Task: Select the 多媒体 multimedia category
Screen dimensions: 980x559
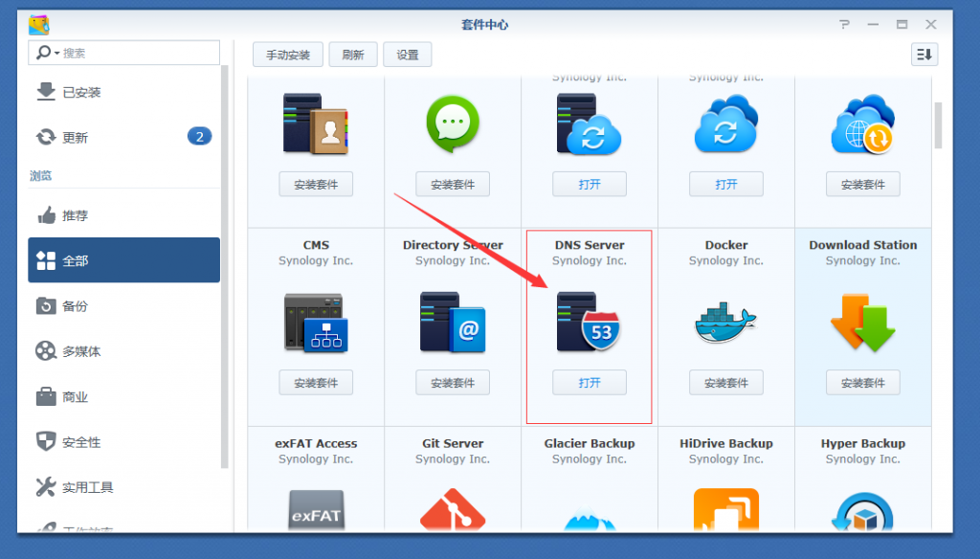Action: pos(123,351)
